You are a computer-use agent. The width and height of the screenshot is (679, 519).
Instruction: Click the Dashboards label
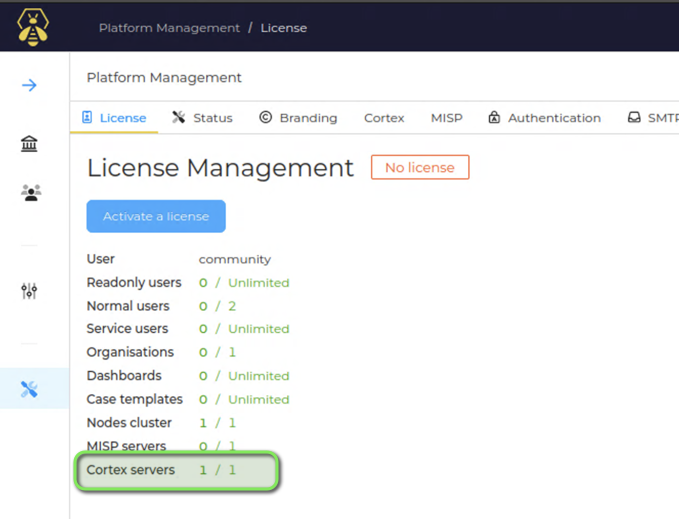pyautogui.click(x=124, y=375)
